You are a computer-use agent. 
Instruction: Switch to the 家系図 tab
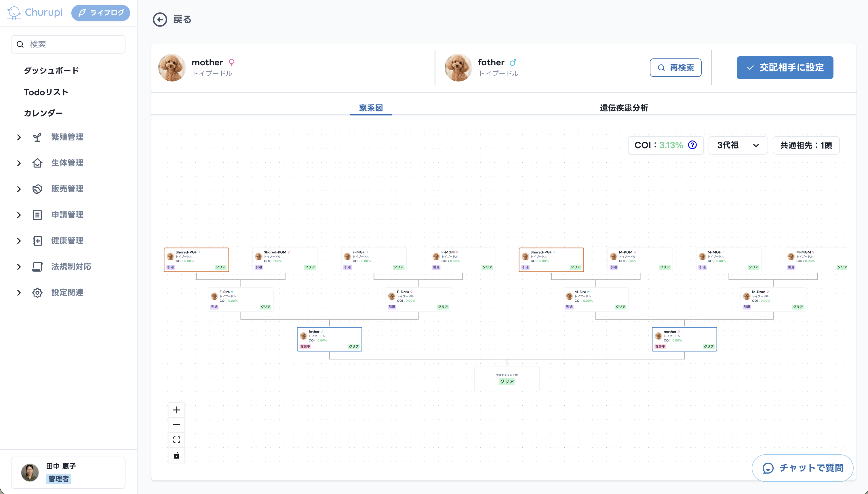point(371,108)
